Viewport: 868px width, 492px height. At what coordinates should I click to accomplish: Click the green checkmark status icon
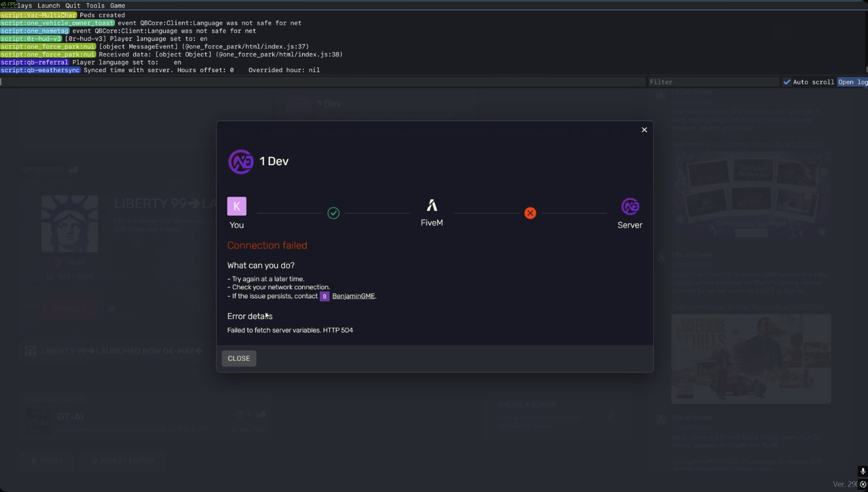pyautogui.click(x=334, y=213)
